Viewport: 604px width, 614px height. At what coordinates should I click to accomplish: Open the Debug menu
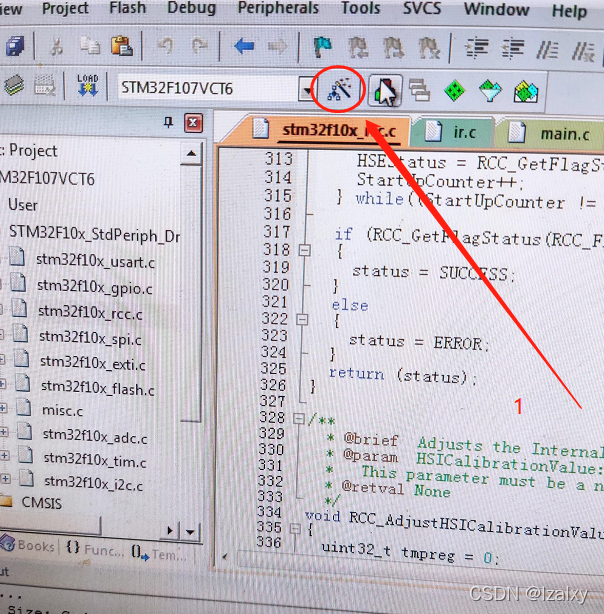(192, 8)
